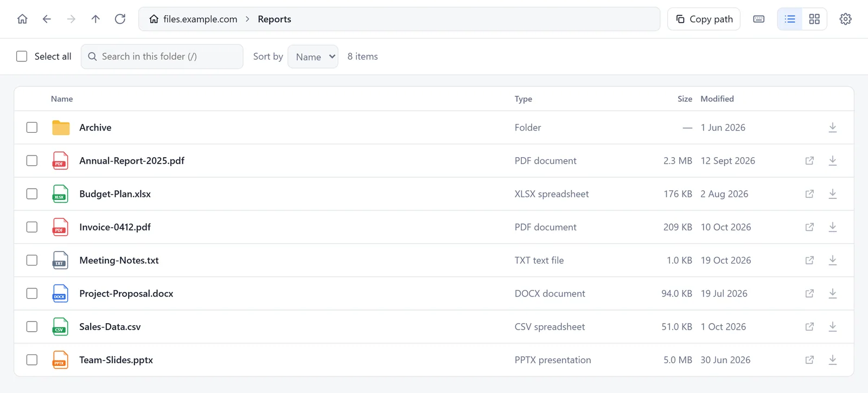The image size is (868, 393).
Task: Download the Archive folder
Action: [x=833, y=127]
